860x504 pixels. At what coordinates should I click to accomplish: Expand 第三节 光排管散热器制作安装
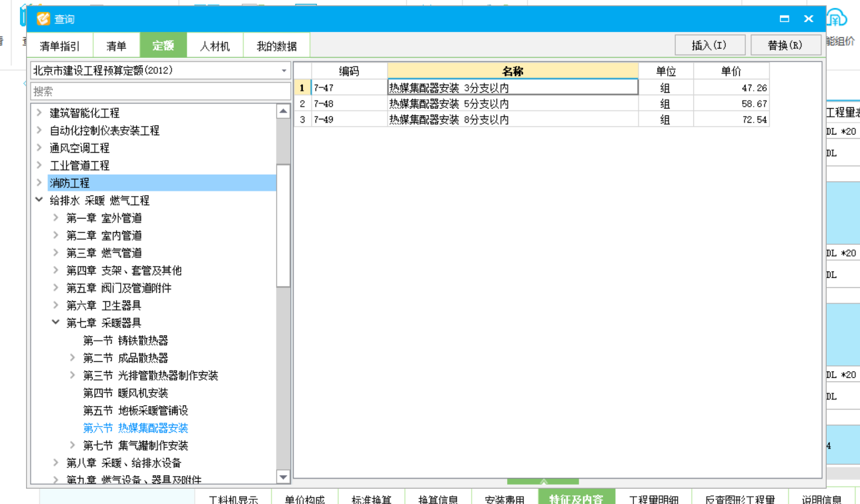[73, 375]
